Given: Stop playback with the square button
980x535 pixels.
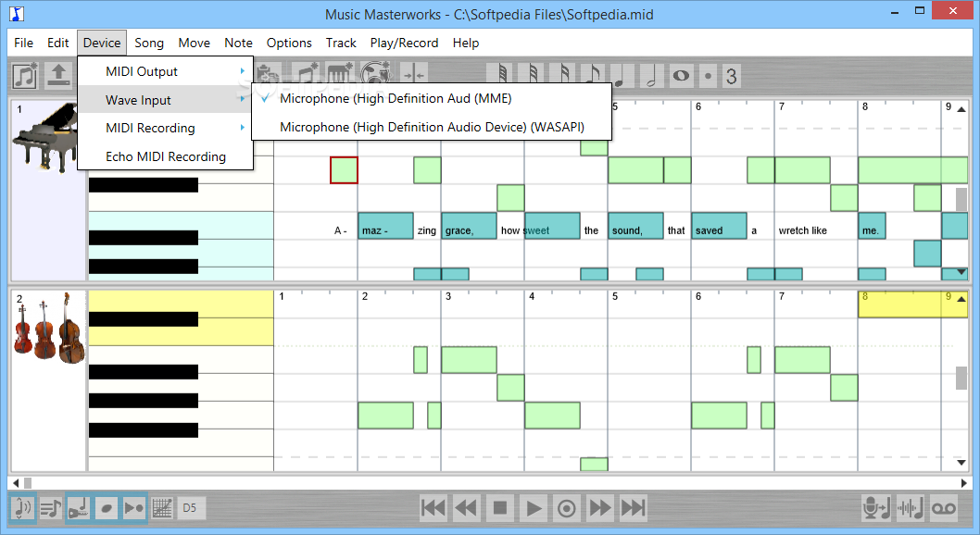Looking at the screenshot, I should (500, 507).
